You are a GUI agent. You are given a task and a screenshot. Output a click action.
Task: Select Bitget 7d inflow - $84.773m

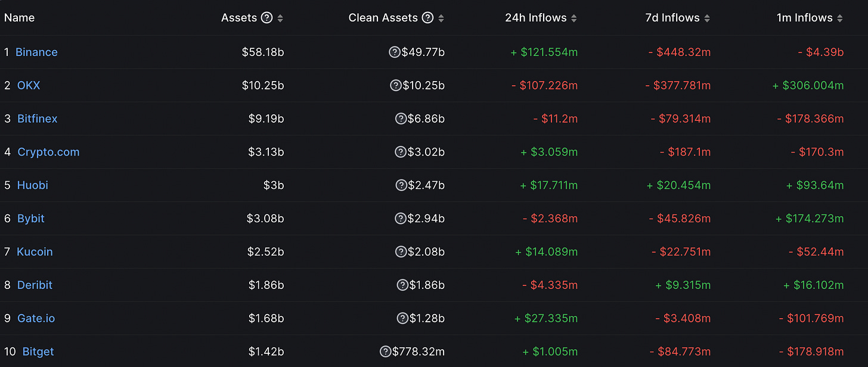click(680, 352)
